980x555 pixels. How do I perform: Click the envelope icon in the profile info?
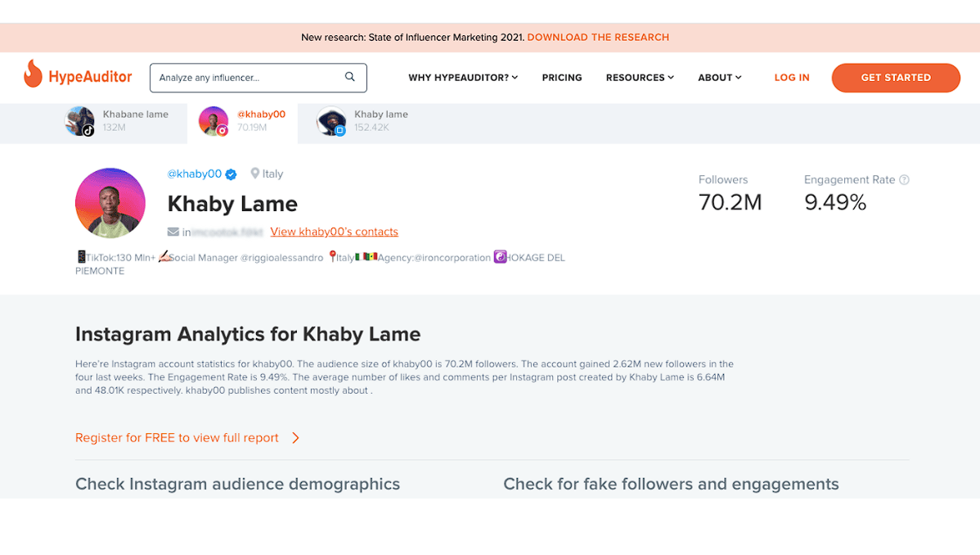tap(172, 230)
